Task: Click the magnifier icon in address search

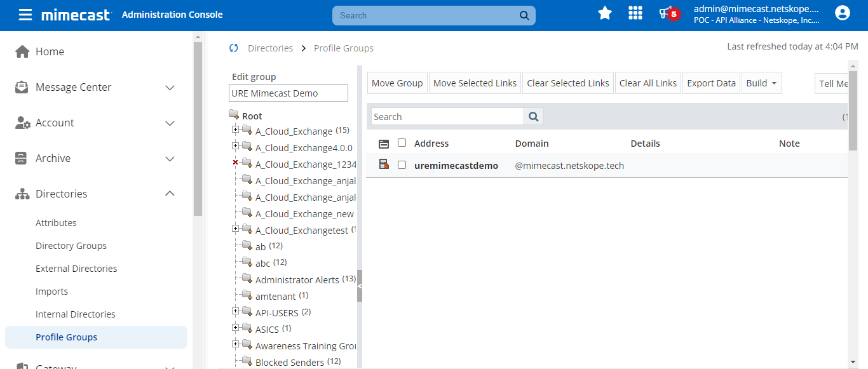Action: [533, 117]
